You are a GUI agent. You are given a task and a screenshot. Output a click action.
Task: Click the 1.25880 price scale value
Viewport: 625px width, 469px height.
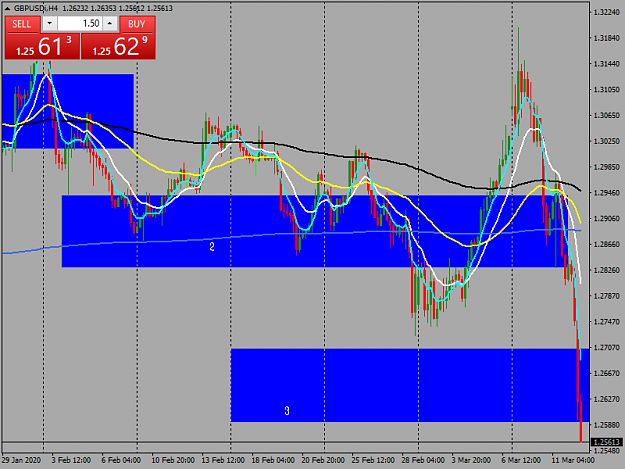pyautogui.click(x=607, y=425)
